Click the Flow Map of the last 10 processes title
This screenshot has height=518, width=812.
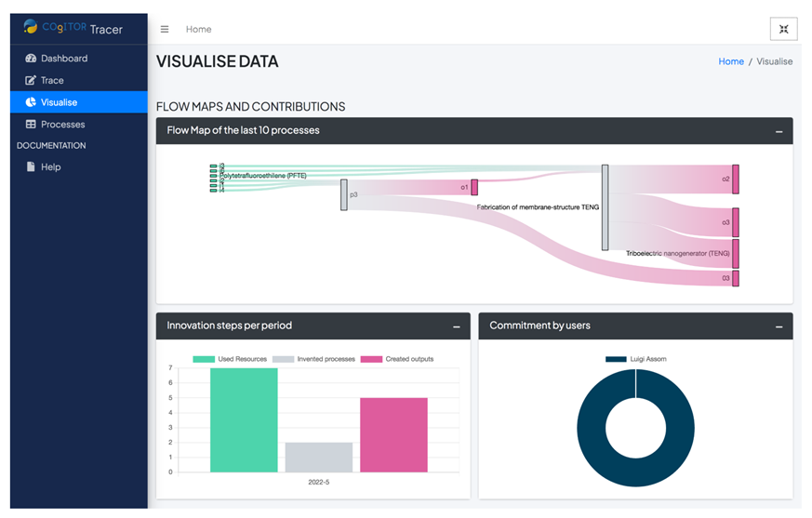point(243,130)
